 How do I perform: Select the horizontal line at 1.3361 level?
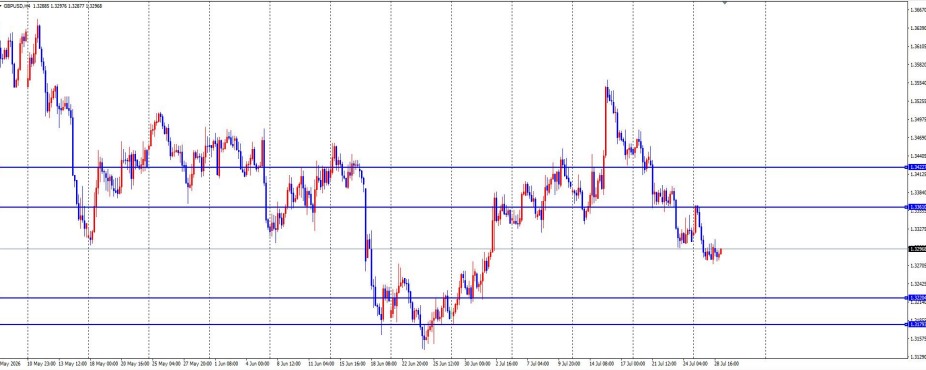click(453, 207)
